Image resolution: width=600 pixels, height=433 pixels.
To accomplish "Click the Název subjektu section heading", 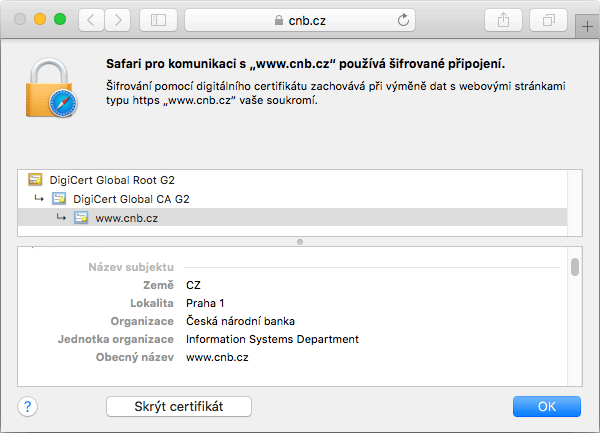I will pos(131,267).
